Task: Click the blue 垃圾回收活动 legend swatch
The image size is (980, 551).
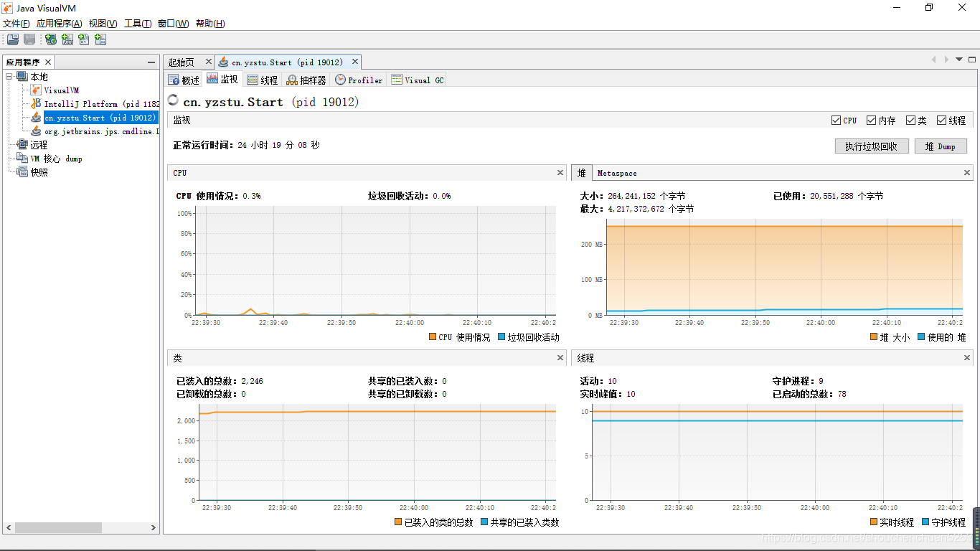Action: 501,337
